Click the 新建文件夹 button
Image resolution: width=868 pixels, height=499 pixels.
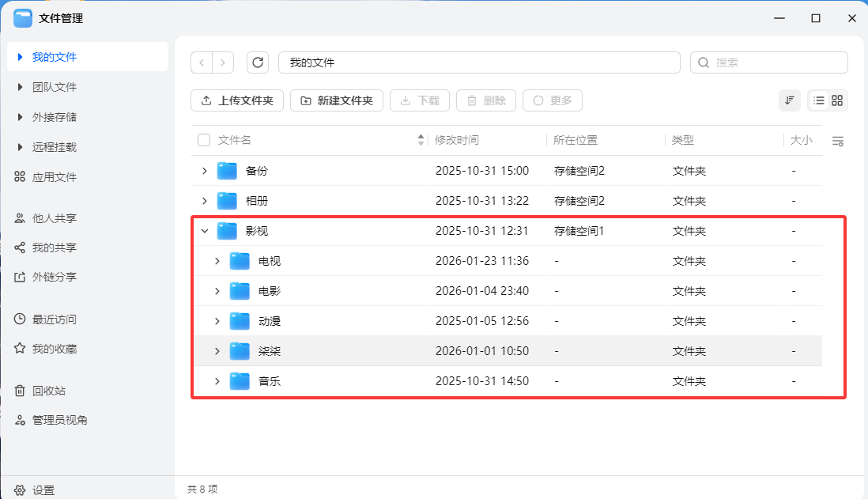pyautogui.click(x=336, y=100)
